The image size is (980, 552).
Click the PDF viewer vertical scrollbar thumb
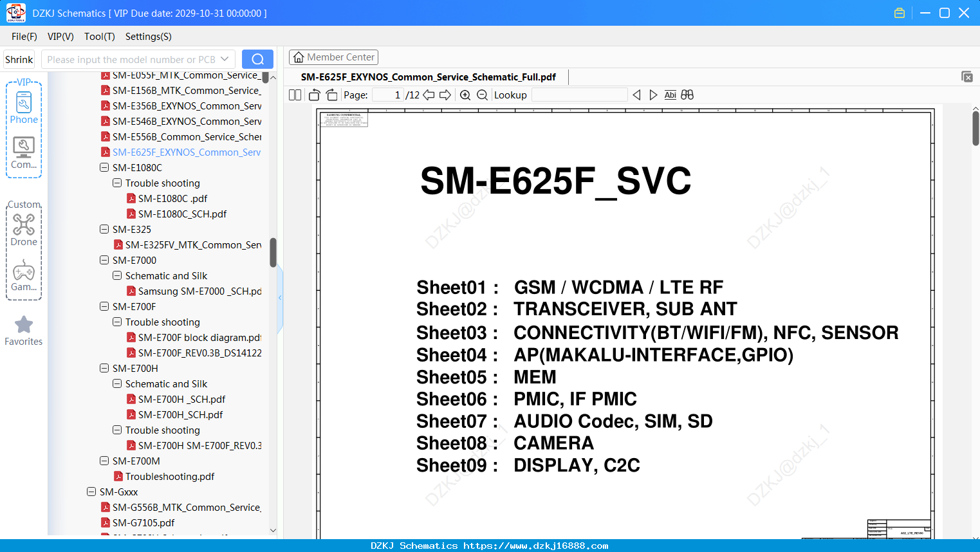[975, 129]
